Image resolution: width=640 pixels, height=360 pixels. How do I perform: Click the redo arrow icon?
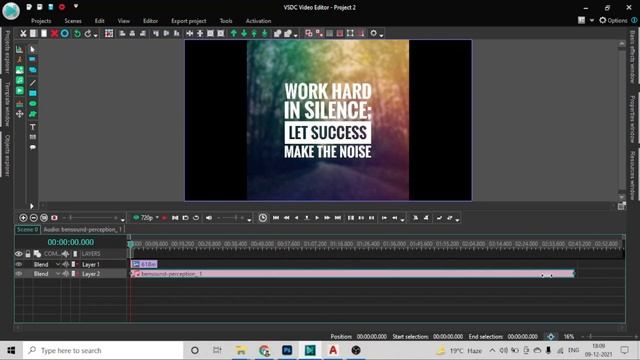(x=88, y=33)
